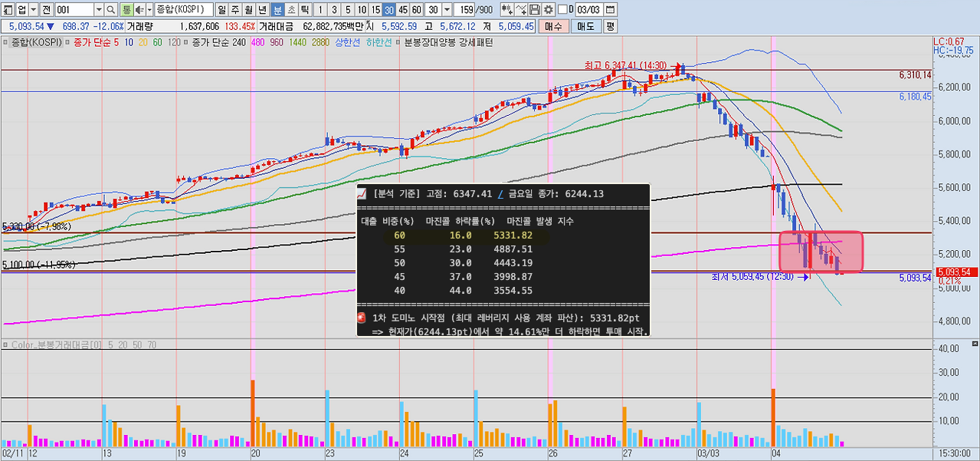Select the 초 second chart period
The width and height of the screenshot is (980, 461).
291,10
